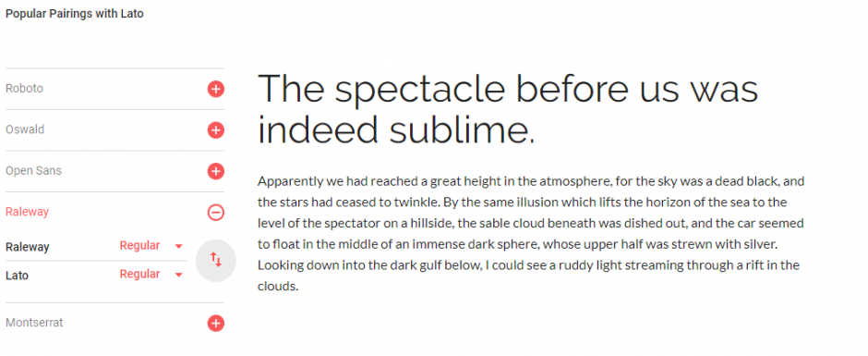The width and height of the screenshot is (868, 356).
Task: Select the Montserrat pairing label
Action: 34,323
